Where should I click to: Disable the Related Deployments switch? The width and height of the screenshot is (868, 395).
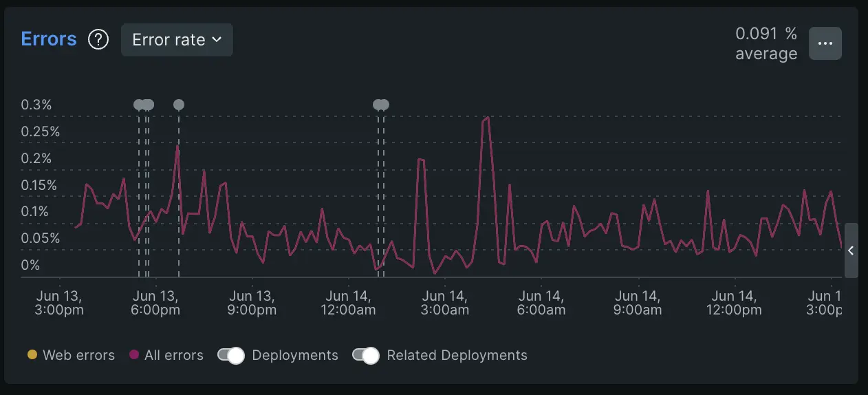366,356
